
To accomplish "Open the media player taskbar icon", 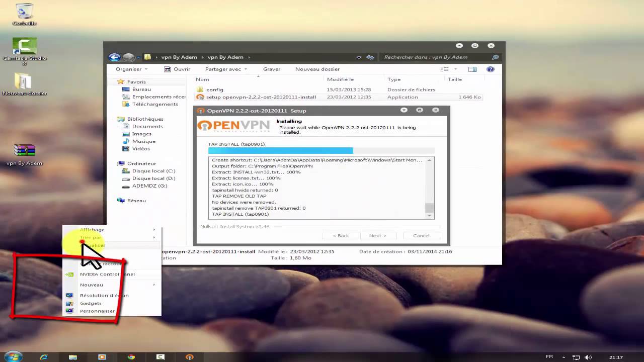I will 102,357.
